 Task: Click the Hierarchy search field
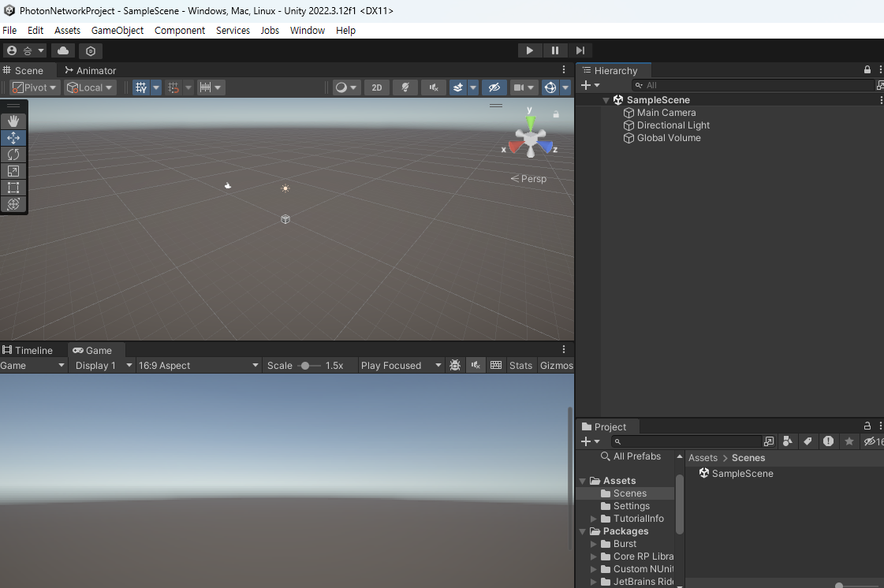752,85
